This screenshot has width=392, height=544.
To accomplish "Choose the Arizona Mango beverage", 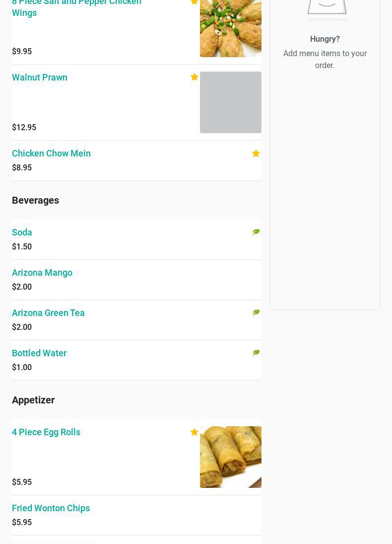I will [x=42, y=273].
